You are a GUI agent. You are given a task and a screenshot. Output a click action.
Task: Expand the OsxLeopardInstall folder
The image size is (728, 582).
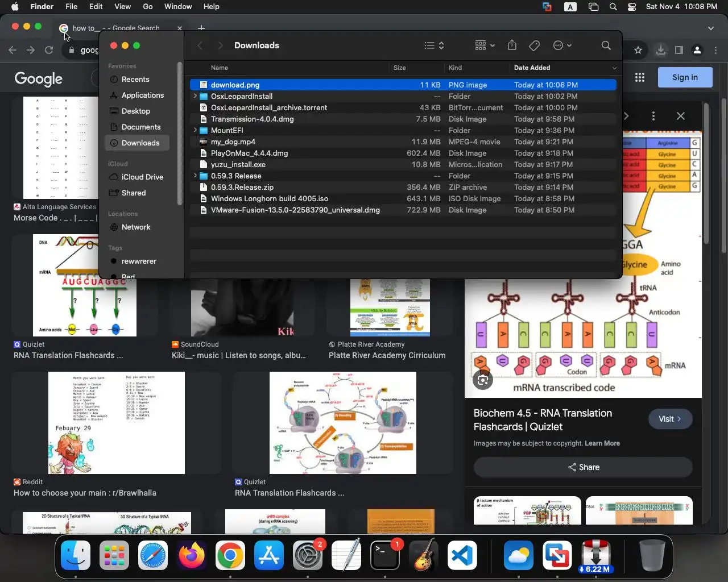pyautogui.click(x=195, y=96)
